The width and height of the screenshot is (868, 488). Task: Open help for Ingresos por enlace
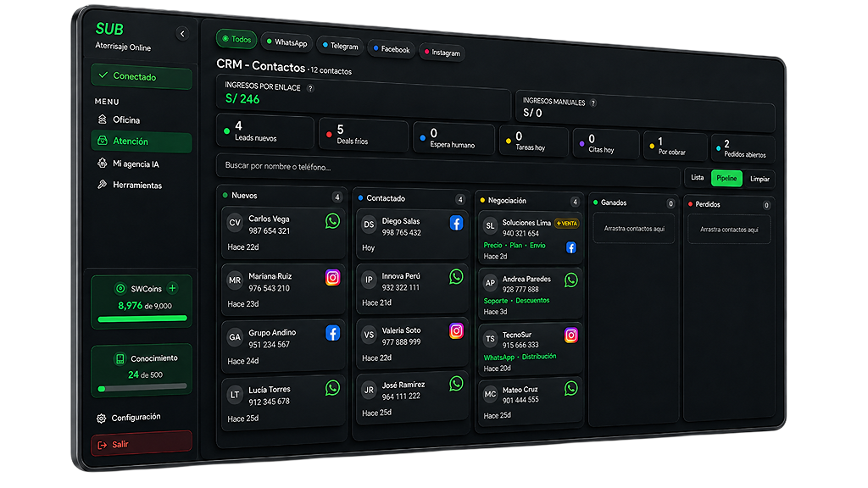click(x=310, y=88)
